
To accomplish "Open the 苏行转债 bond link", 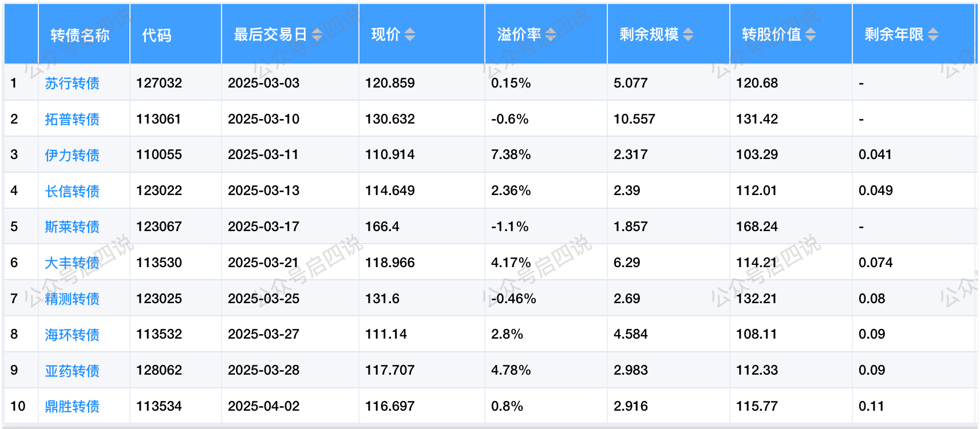I will coord(72,84).
